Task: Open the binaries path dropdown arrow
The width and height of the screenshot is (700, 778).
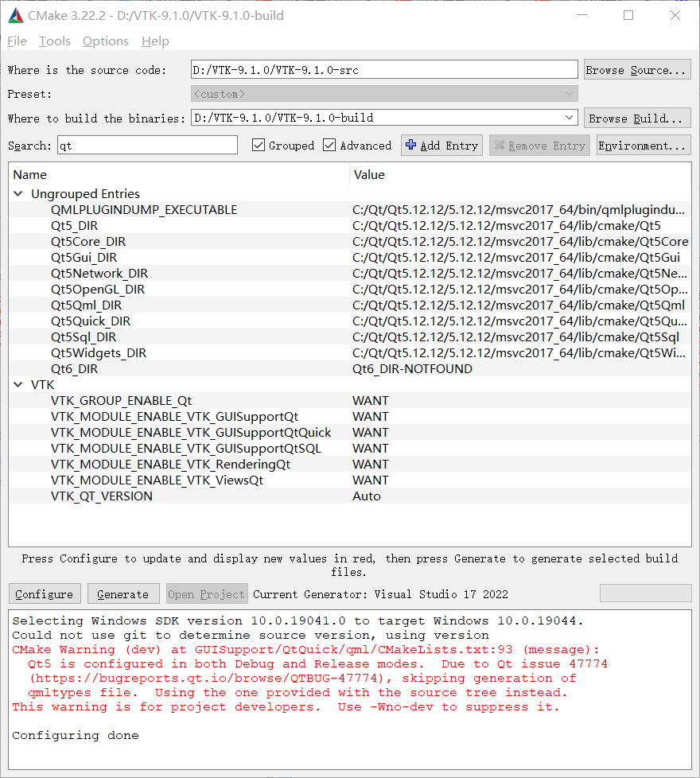Action: [x=568, y=118]
